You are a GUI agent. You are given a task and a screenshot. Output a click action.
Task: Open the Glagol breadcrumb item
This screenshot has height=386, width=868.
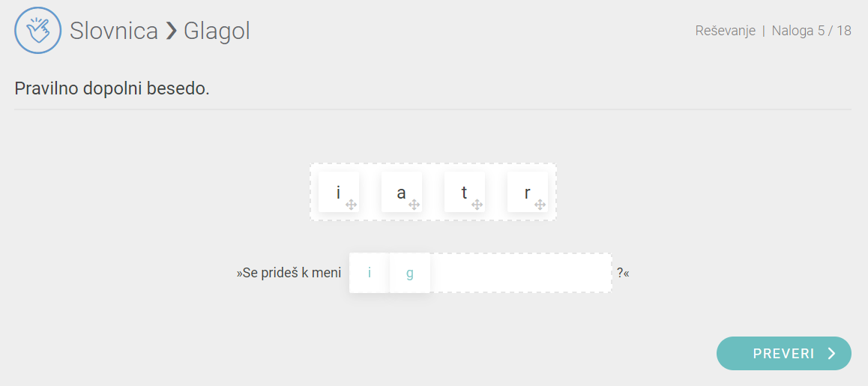217,31
